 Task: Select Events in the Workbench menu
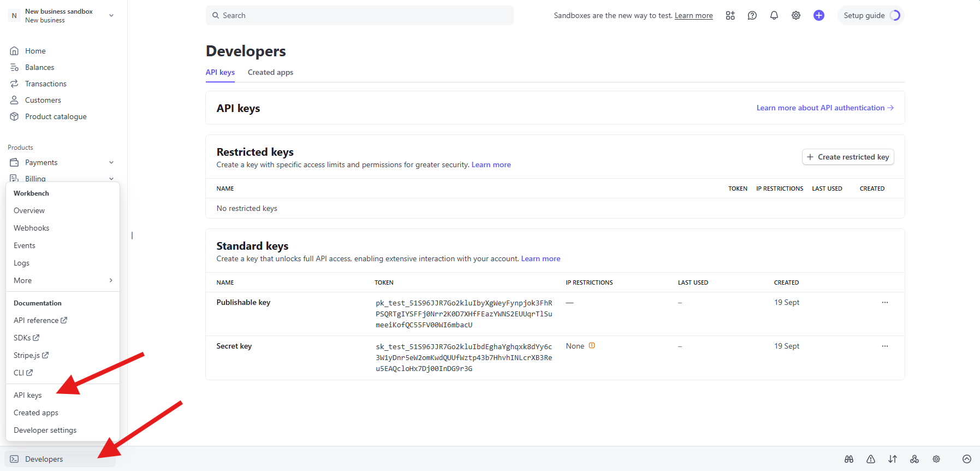pos(25,245)
